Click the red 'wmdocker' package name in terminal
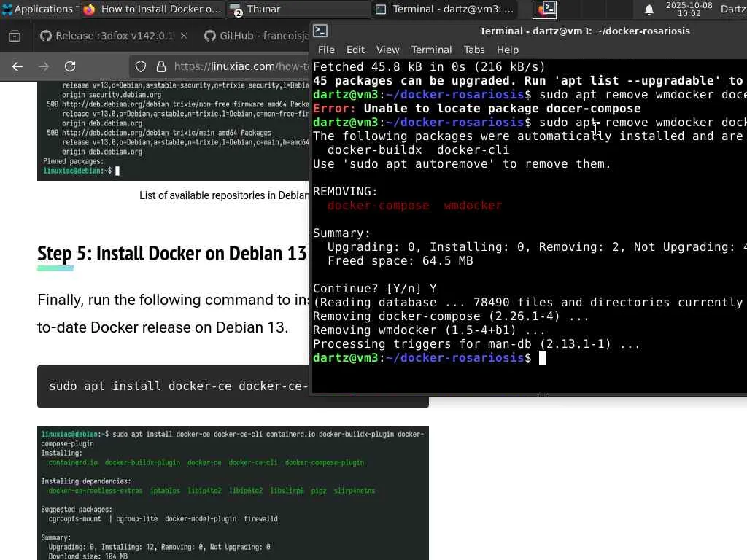The width and height of the screenshot is (747, 560). point(473,206)
